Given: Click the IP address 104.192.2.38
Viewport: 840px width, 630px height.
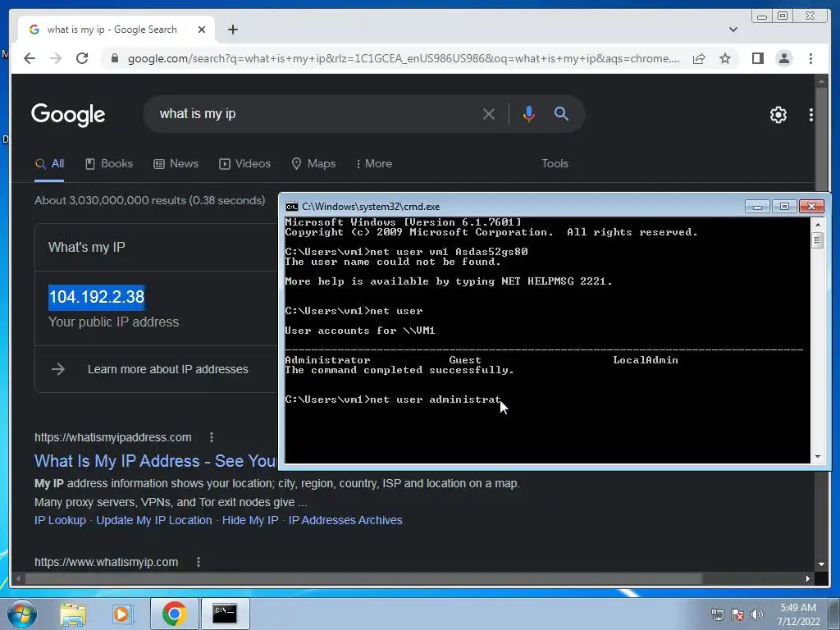Looking at the screenshot, I should [97, 297].
